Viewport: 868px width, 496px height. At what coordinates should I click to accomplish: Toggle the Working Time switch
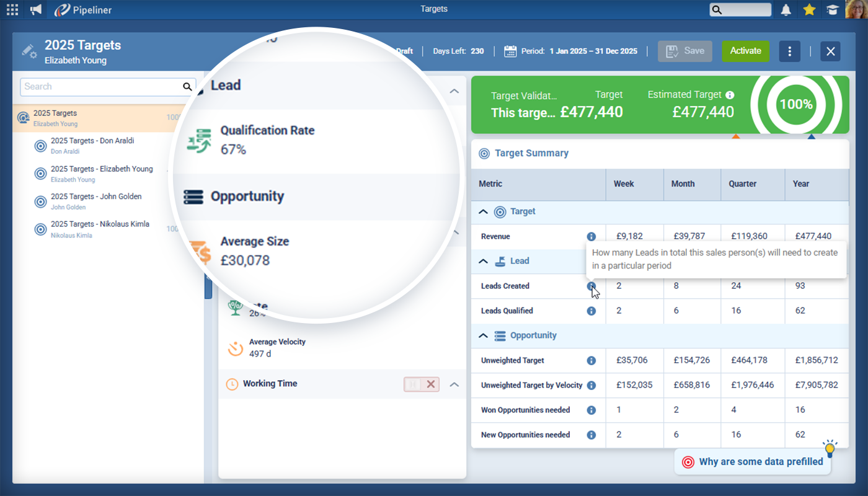422,384
